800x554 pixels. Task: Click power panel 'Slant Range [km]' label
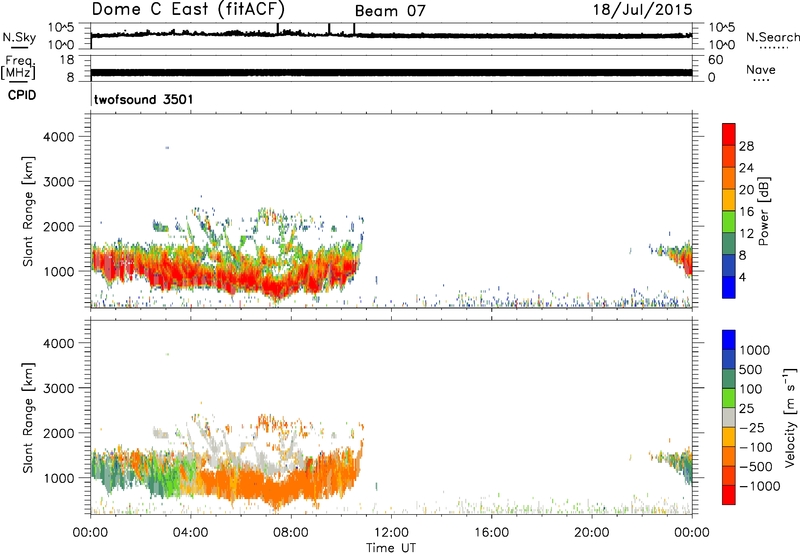click(28, 211)
